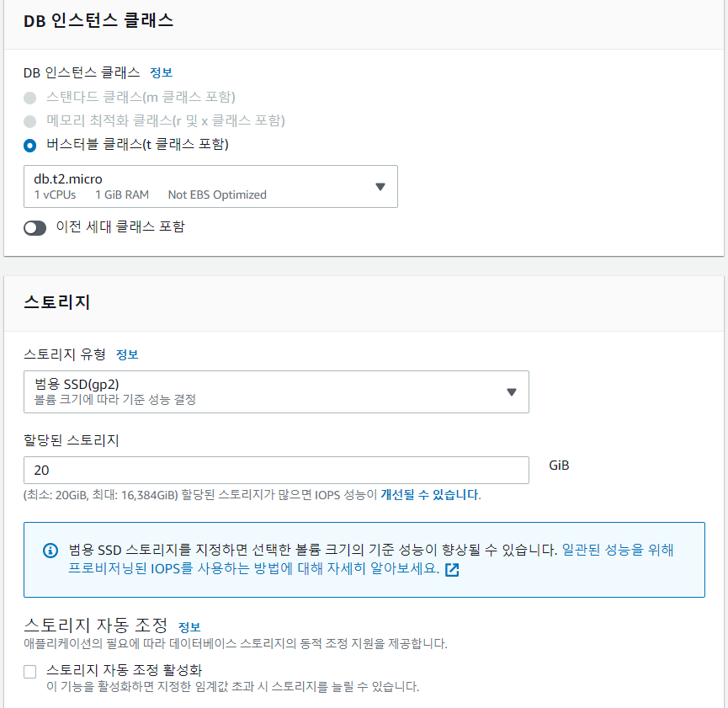Follow the 개선될 수 있습니다 link
Image resolution: width=728 pixels, height=708 pixels.
[x=429, y=494]
